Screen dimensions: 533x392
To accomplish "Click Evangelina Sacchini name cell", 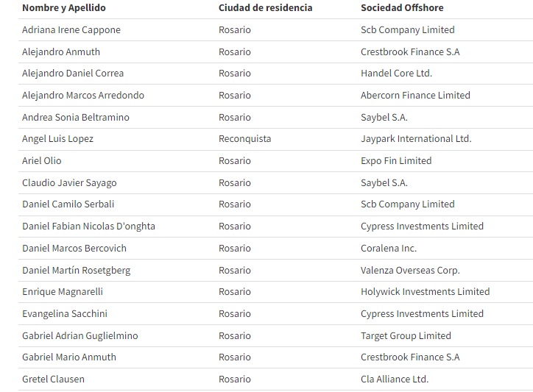I will (65, 314).
